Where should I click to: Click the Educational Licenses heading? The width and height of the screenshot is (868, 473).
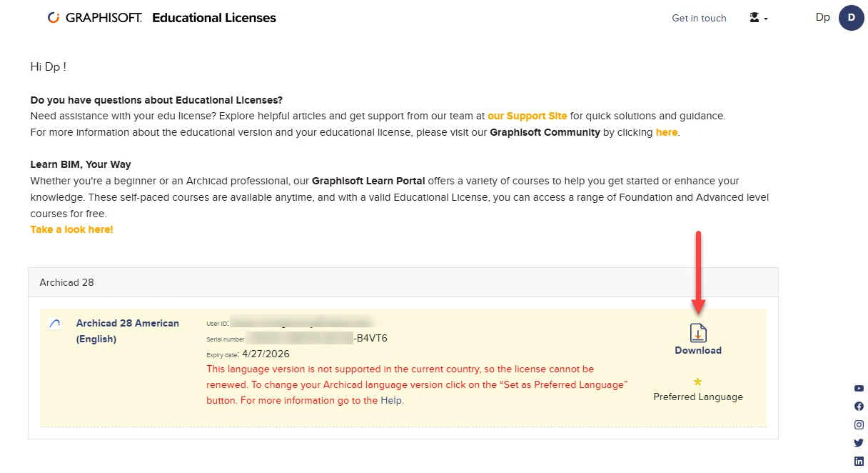click(x=214, y=18)
